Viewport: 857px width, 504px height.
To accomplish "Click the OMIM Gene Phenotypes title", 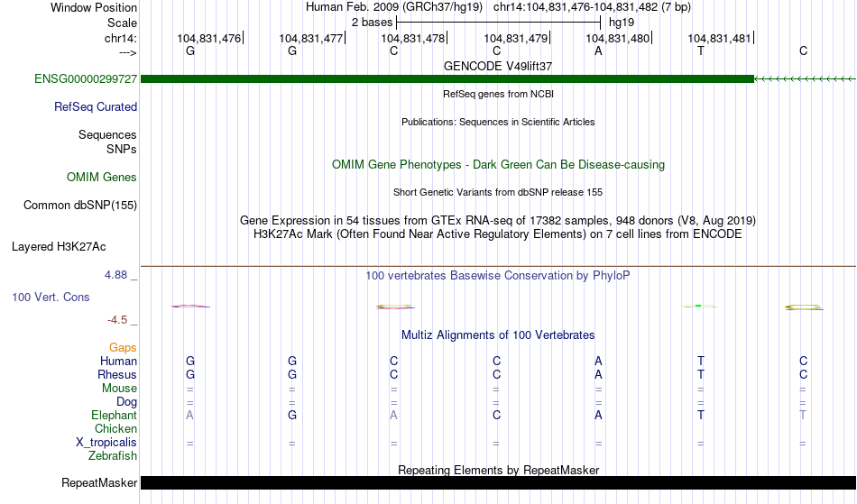I will [x=499, y=165].
